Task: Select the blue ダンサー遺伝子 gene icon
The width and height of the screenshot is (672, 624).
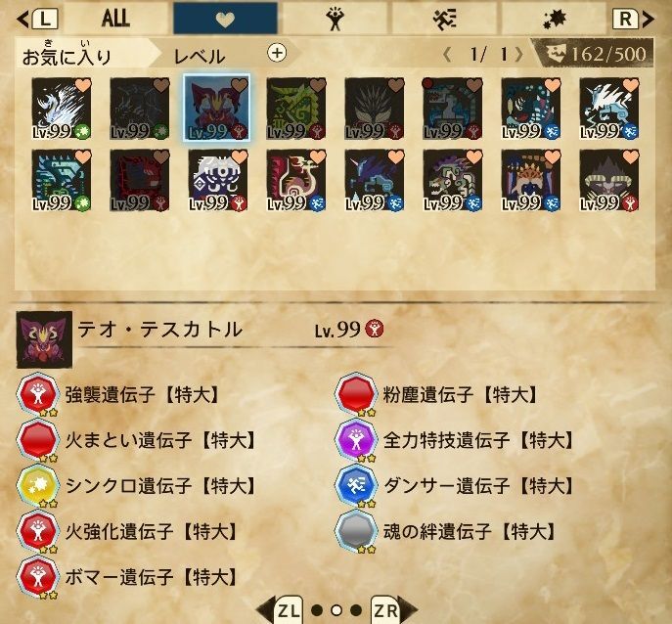Action: pyautogui.click(x=356, y=486)
